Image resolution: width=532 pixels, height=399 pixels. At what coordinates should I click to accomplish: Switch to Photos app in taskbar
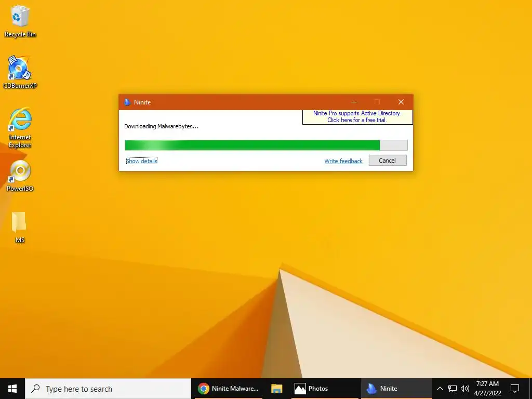coord(325,389)
